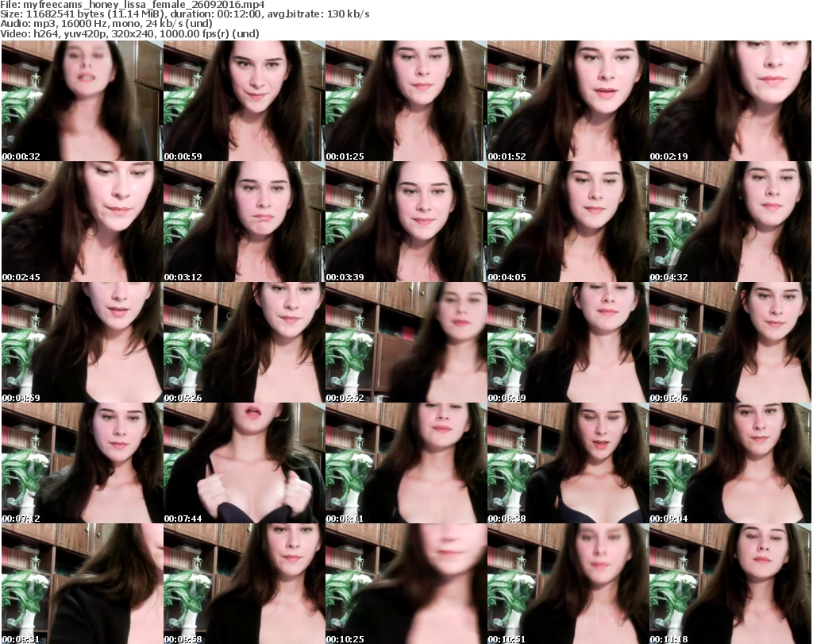Select the final frame at 00:11:18

[x=730, y=584]
